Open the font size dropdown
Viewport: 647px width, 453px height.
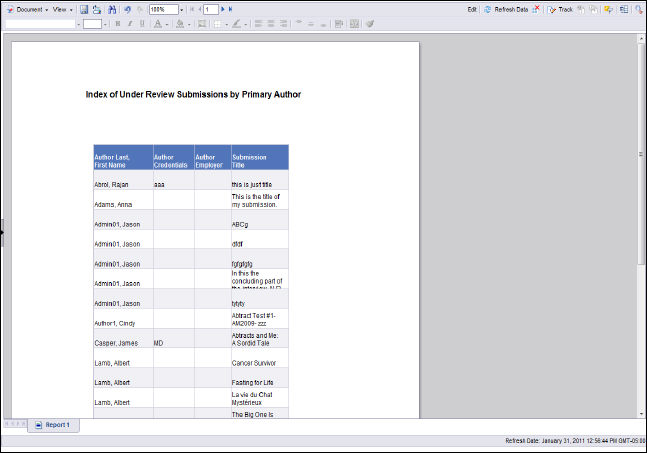pyautogui.click(x=106, y=23)
